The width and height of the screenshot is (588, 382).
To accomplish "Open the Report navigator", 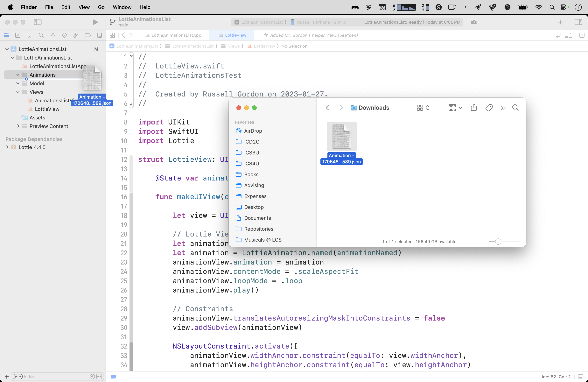I will (x=99, y=35).
